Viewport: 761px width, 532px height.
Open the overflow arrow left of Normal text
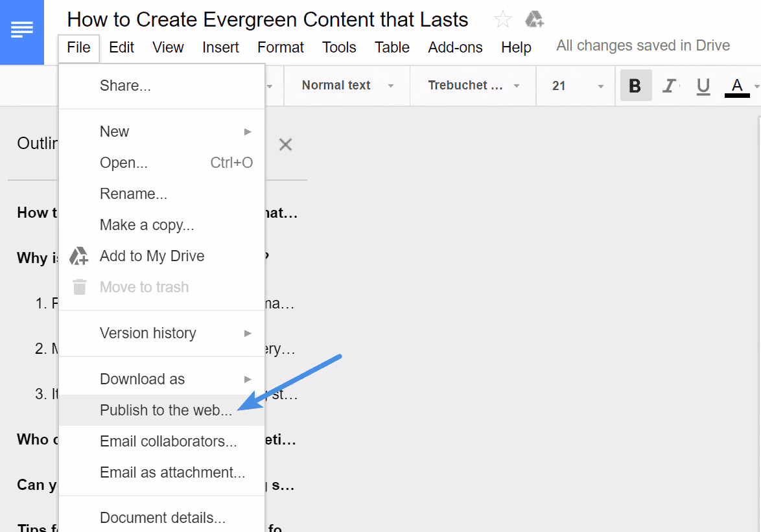pyautogui.click(x=270, y=85)
